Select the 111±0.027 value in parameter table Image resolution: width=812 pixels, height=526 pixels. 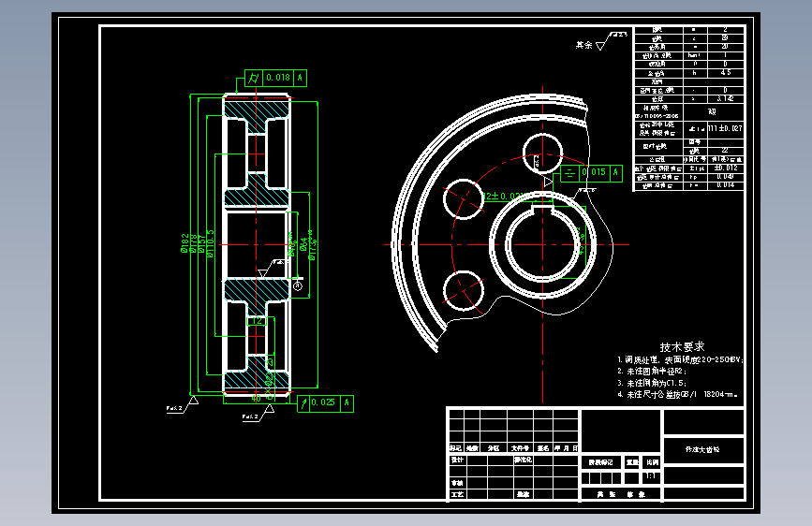click(x=725, y=128)
